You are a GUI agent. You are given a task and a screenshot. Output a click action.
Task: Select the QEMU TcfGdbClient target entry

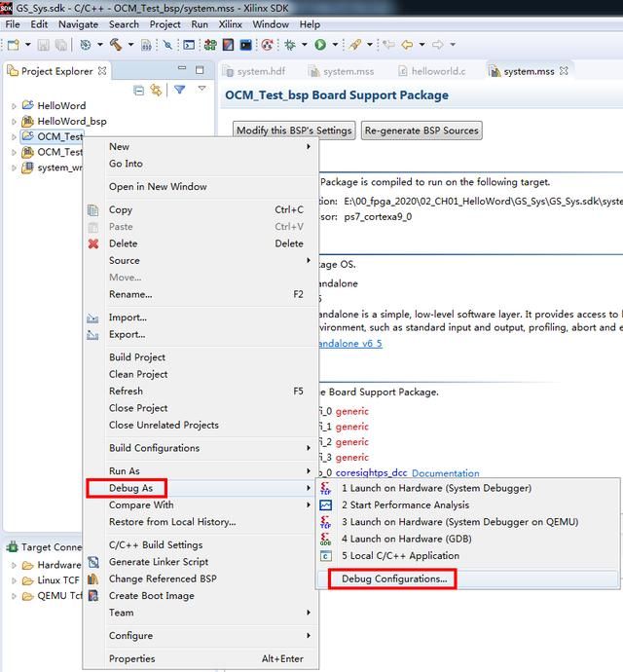point(52,596)
